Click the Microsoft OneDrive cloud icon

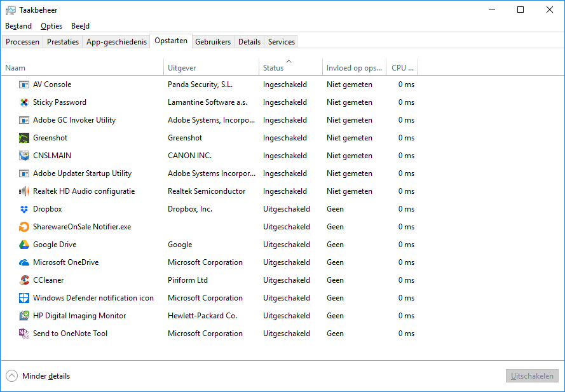(x=24, y=262)
